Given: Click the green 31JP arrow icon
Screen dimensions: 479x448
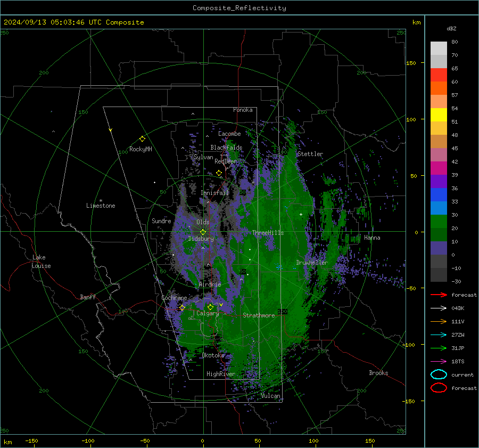Looking at the screenshot, I should click(x=439, y=348).
